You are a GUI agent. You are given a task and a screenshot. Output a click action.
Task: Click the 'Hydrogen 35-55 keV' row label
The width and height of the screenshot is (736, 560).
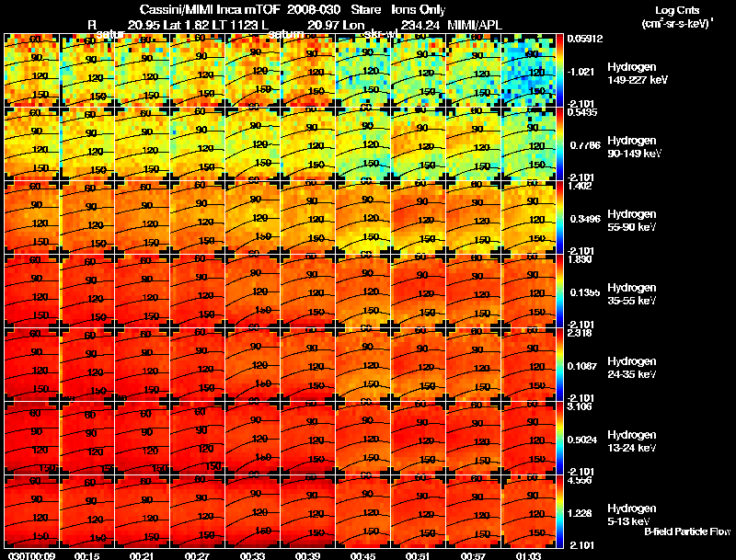[x=632, y=293]
